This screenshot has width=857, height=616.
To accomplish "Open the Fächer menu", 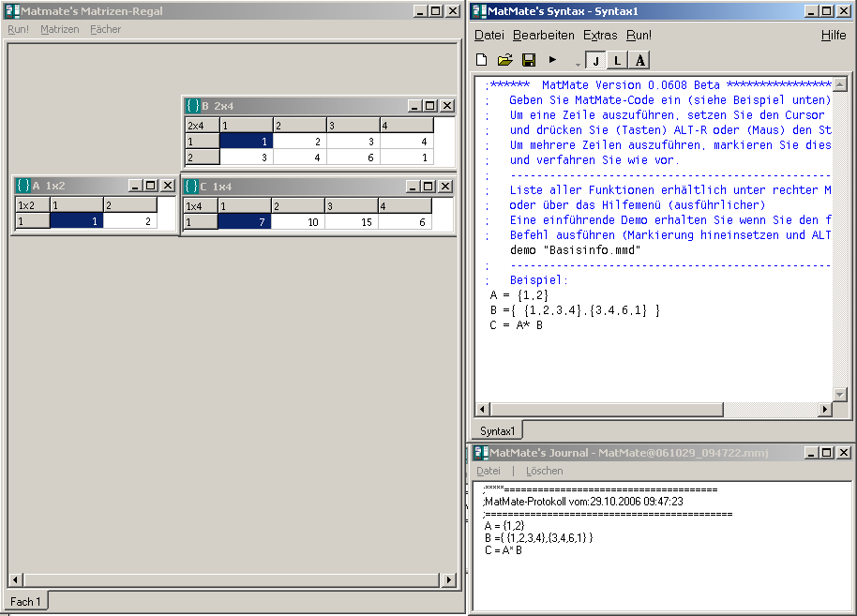I will 105,29.
